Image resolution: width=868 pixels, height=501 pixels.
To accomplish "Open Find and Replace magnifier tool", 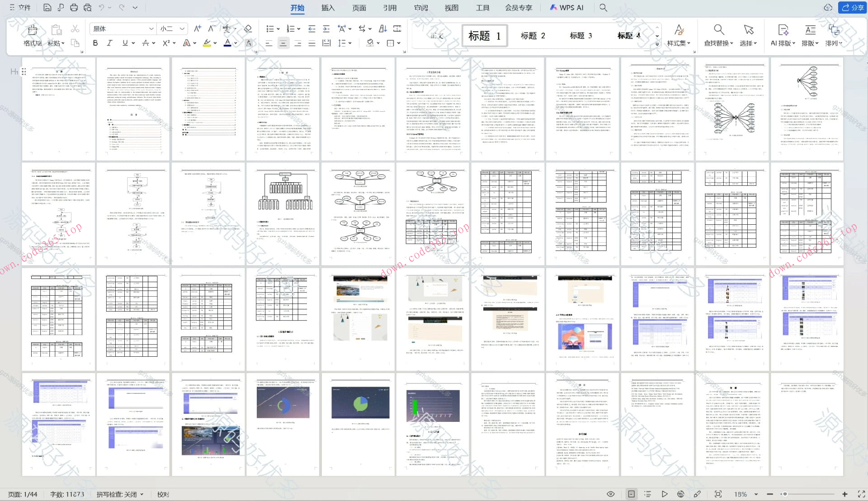I will (718, 30).
